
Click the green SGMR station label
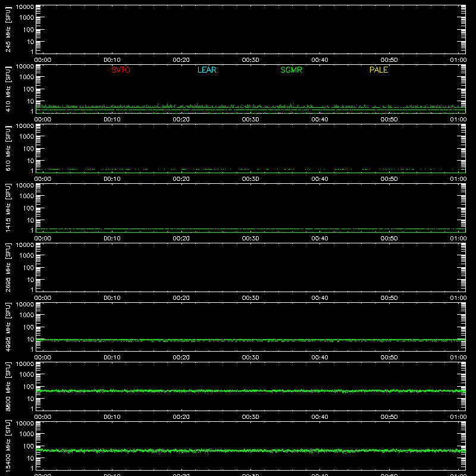(x=291, y=70)
